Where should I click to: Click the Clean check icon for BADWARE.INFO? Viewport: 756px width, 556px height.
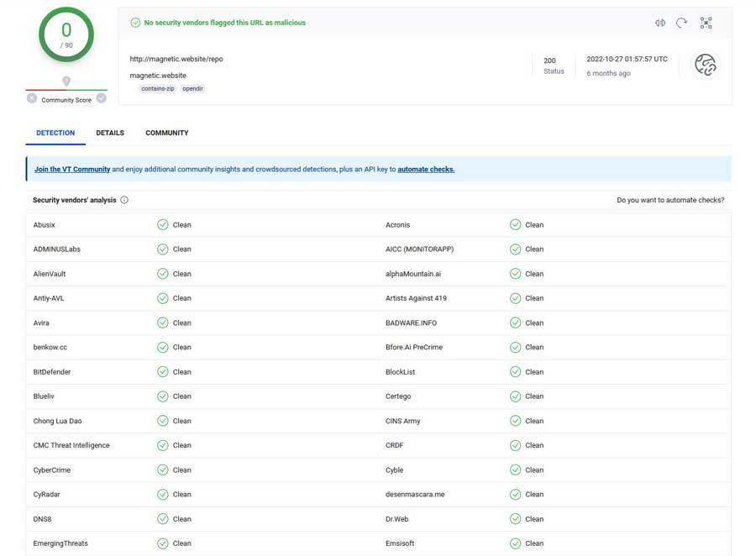click(516, 323)
